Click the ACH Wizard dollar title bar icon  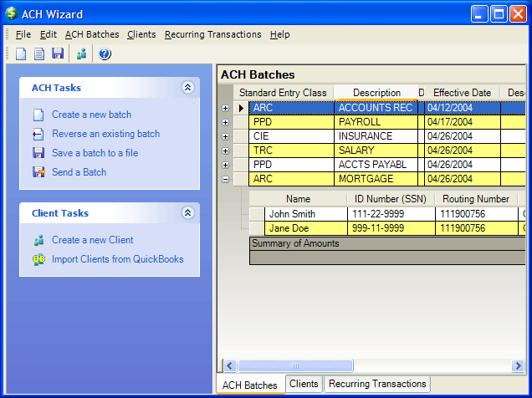point(11,13)
